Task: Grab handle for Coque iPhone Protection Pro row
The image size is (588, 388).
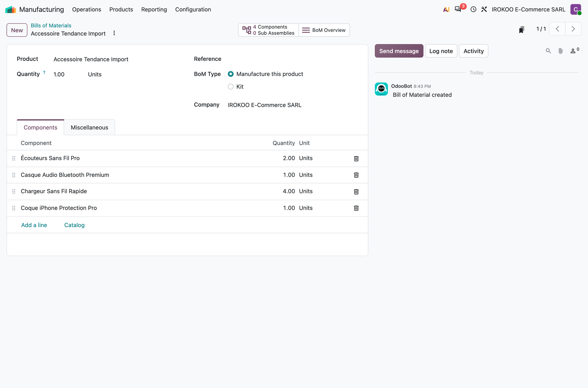Action: [14, 208]
